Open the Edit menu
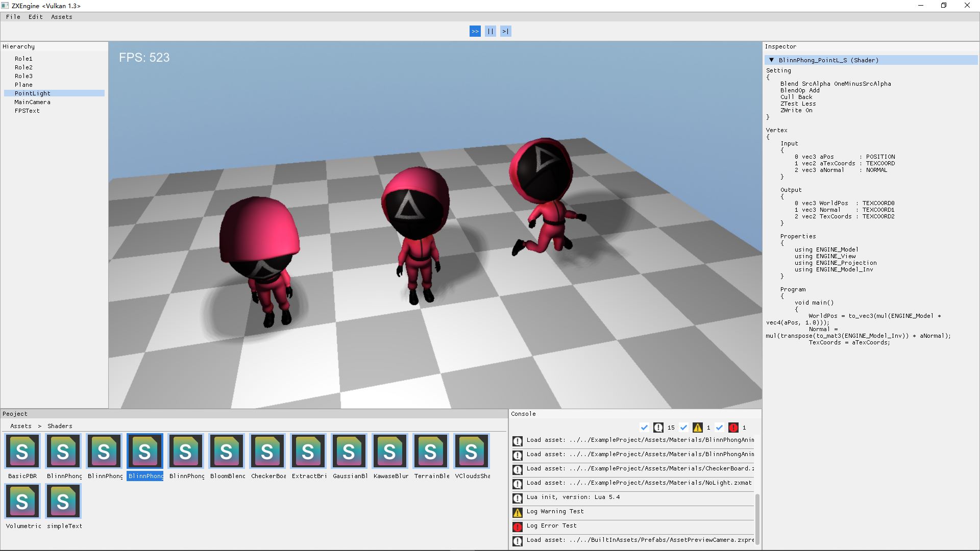Viewport: 980px width, 551px height. [x=35, y=17]
